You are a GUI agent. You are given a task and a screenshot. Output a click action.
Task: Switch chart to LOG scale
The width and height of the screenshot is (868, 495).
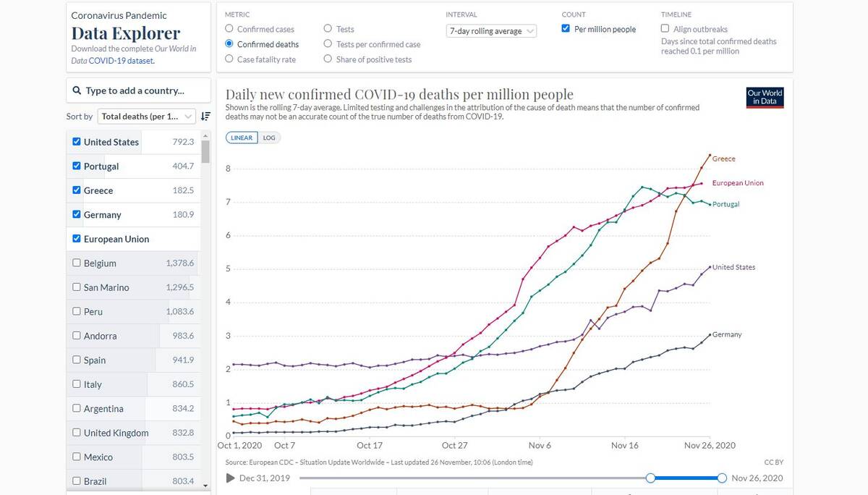pos(269,137)
